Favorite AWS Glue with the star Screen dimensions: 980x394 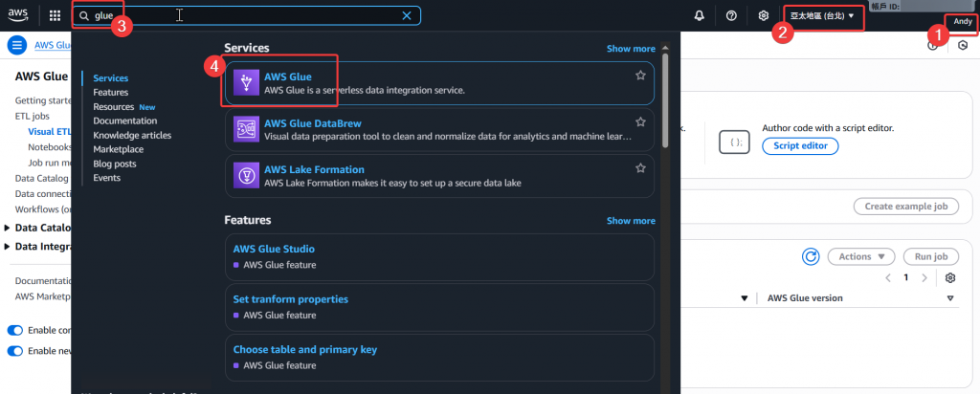640,76
